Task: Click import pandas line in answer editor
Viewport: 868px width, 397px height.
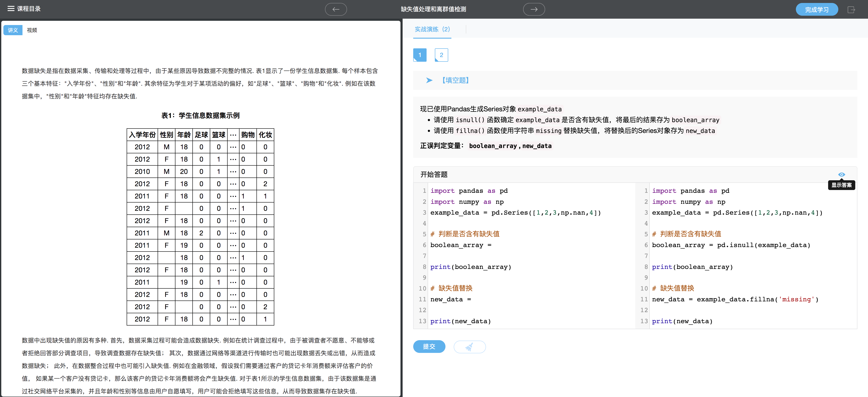Action: click(690, 191)
